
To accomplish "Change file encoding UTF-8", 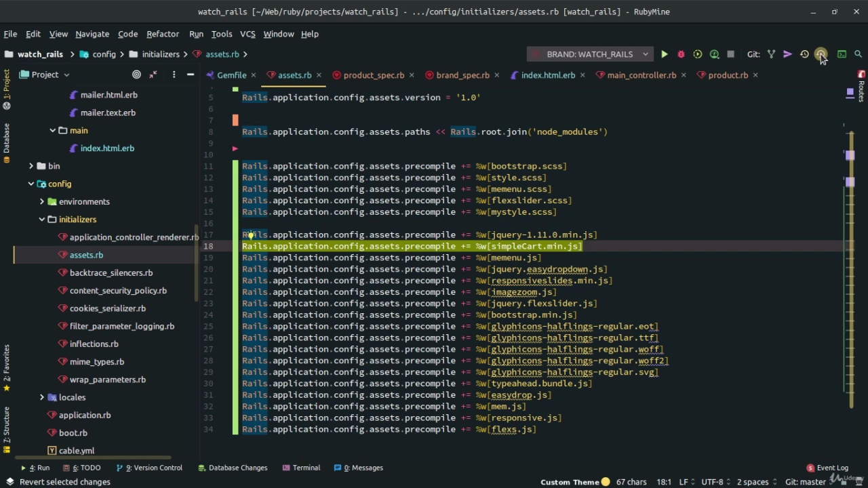I will [715, 482].
